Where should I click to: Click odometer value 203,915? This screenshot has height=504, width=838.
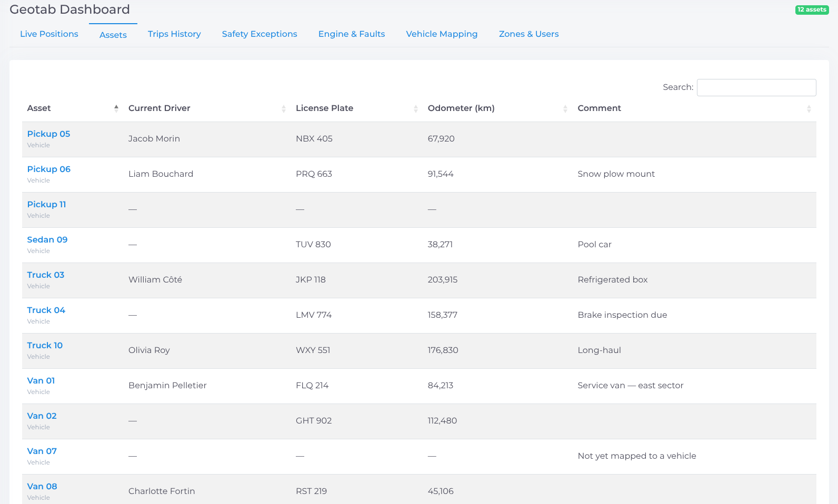point(443,279)
